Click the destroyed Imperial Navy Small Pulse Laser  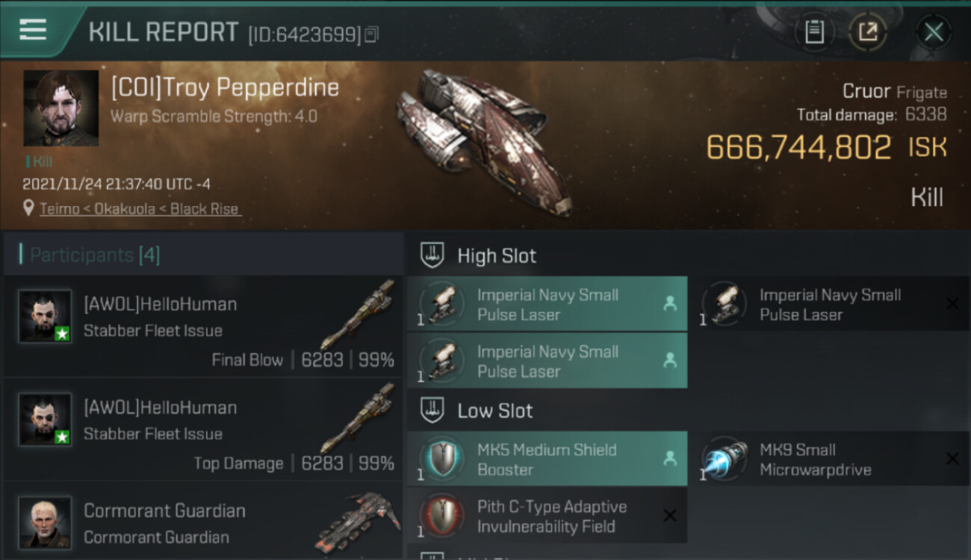(x=835, y=305)
